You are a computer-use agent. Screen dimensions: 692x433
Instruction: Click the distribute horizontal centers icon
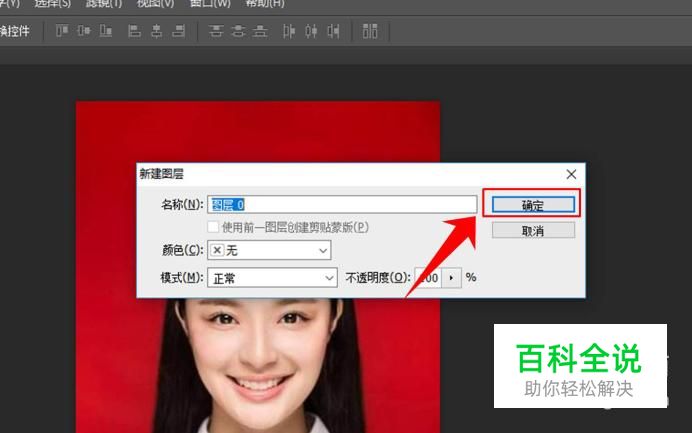point(311,31)
